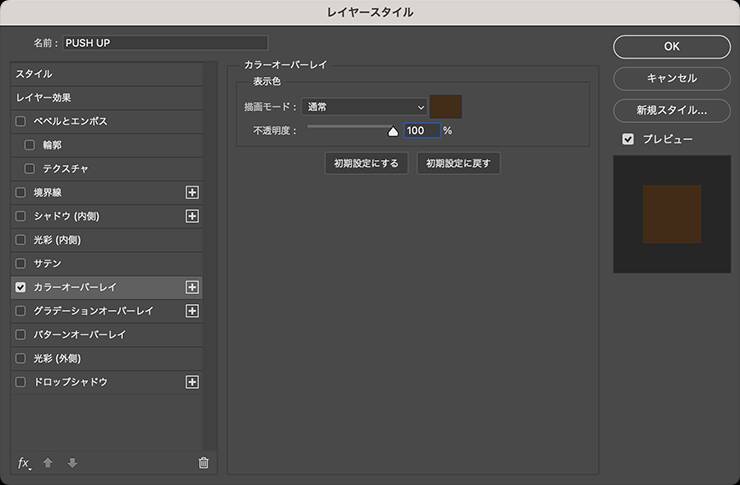The image size is (740, 485).
Task: Click plus icon beside カラーオーバーレイ
Action: pos(193,287)
